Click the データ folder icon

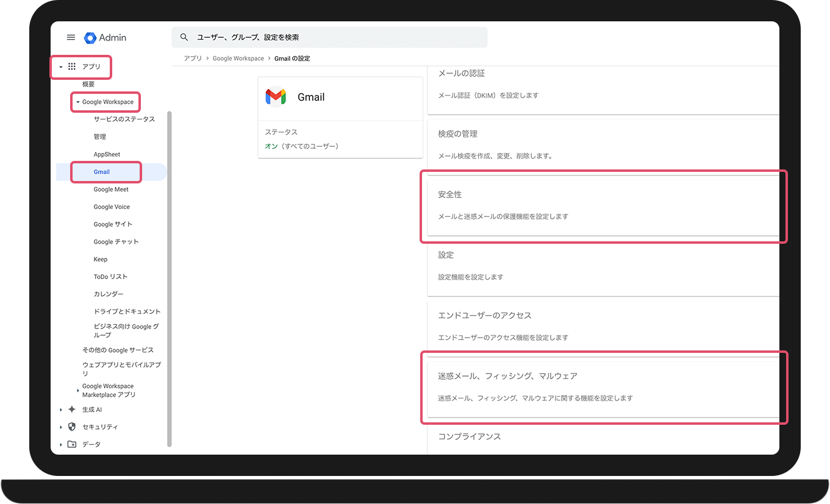(x=72, y=444)
